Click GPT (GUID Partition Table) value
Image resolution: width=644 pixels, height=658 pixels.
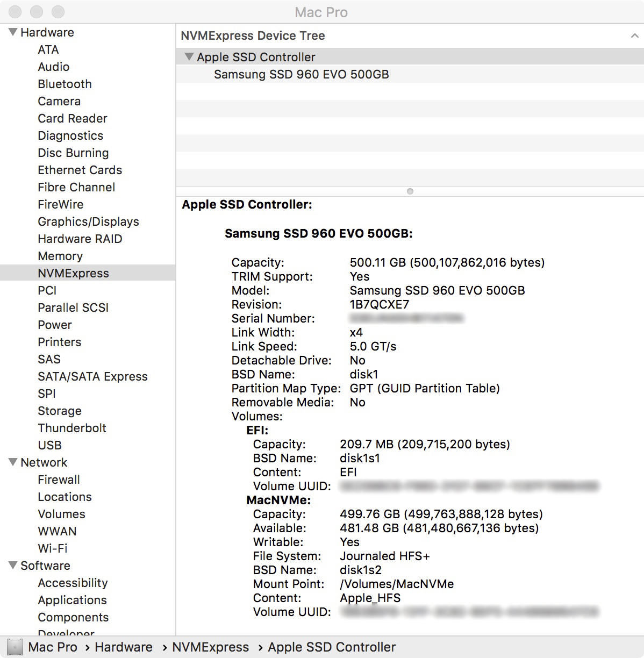[x=425, y=388]
